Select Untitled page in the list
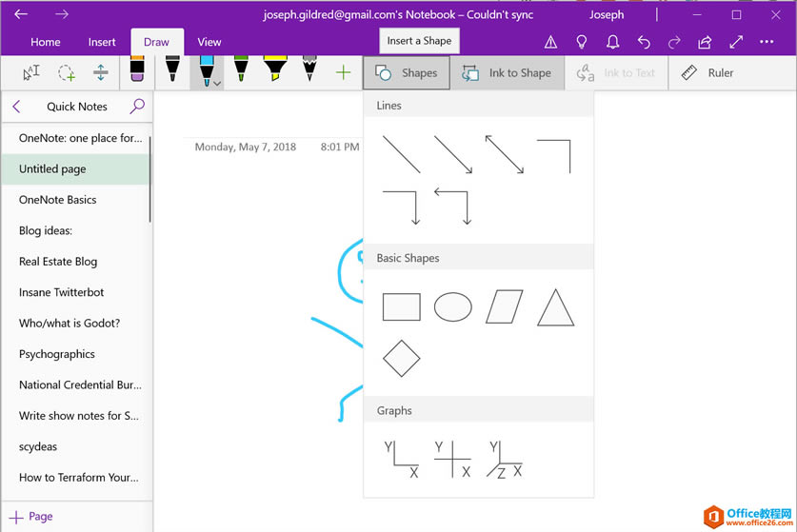Viewport: 797px width, 532px height. point(76,169)
